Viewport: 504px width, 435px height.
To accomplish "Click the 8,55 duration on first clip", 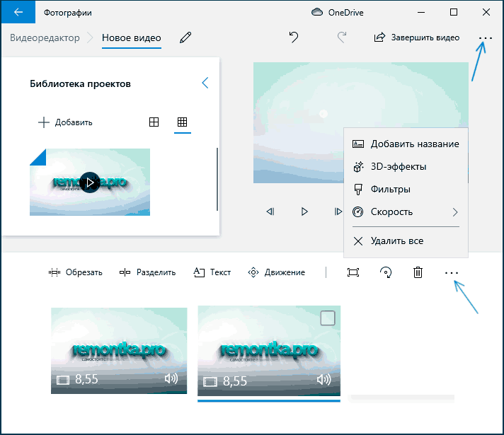I will [x=86, y=379].
